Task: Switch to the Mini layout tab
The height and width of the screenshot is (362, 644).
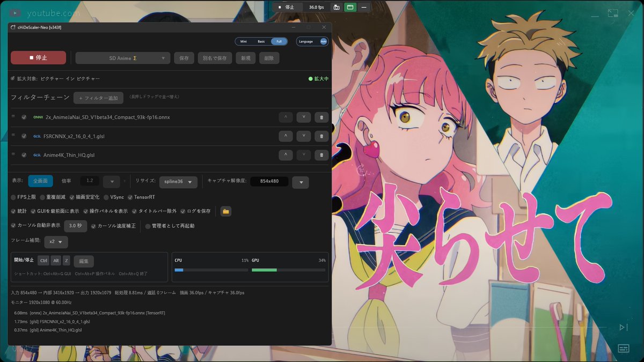Action: (x=244, y=41)
